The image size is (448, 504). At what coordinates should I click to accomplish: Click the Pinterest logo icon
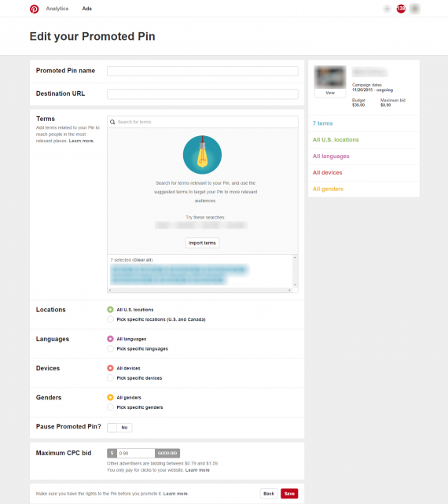34,9
